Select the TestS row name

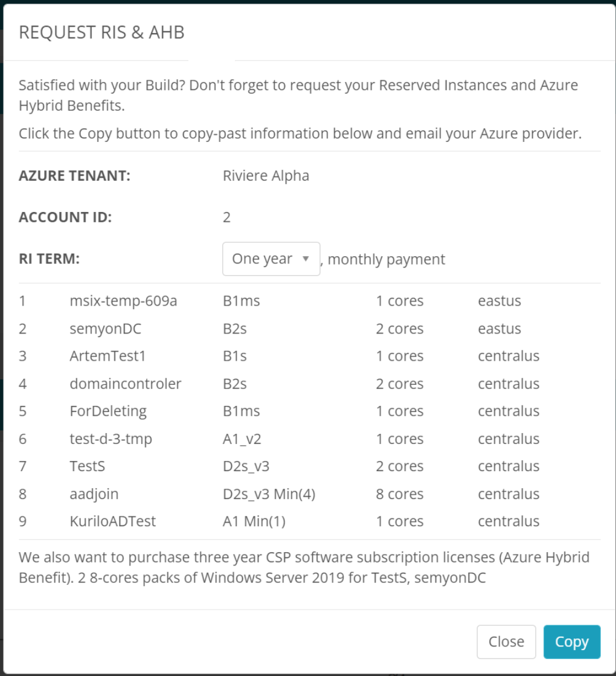[x=88, y=466]
